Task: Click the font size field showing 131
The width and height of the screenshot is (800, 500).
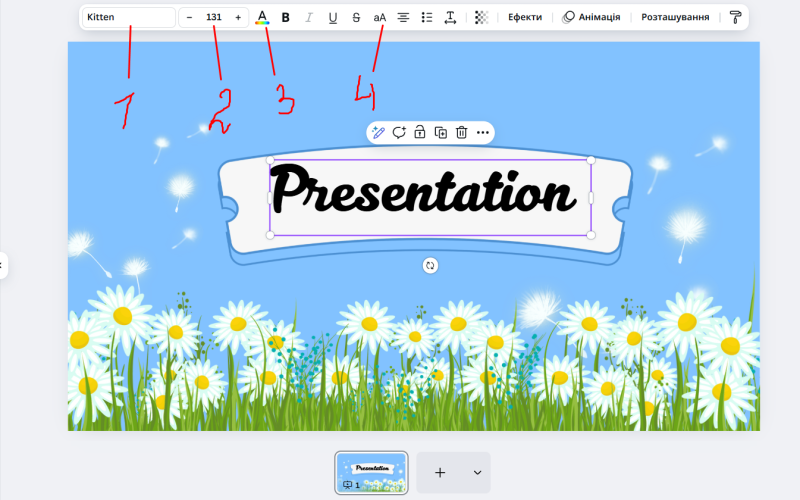Action: click(x=213, y=17)
